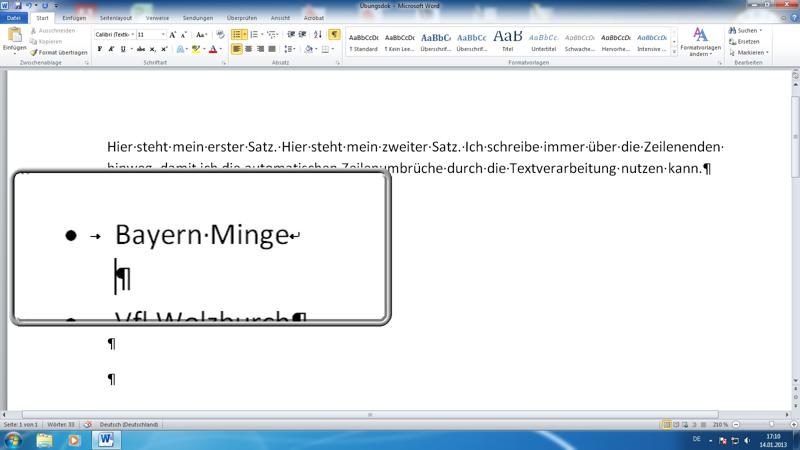Increase the font size
Screen dimensions: 800x450
[x=173, y=34]
